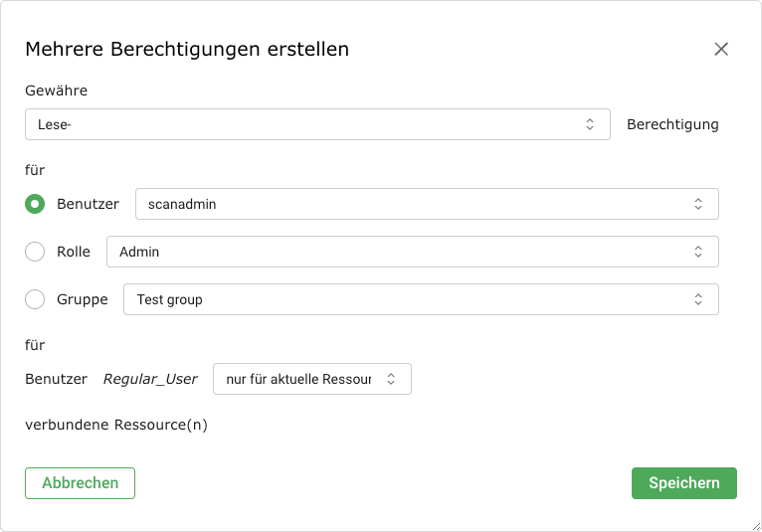Close the Mehrere Berechtigungen erstellen dialog
Viewport: 762px width, 532px height.
[721, 49]
